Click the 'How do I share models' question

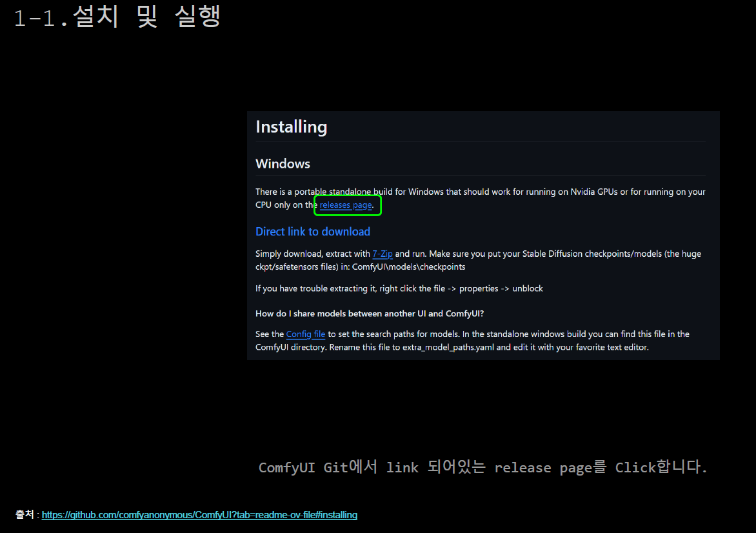[x=370, y=314]
